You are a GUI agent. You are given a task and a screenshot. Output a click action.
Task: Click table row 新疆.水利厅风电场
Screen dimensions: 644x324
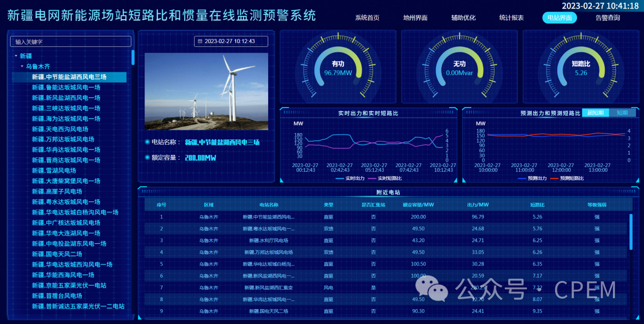pyautogui.click(x=386, y=240)
